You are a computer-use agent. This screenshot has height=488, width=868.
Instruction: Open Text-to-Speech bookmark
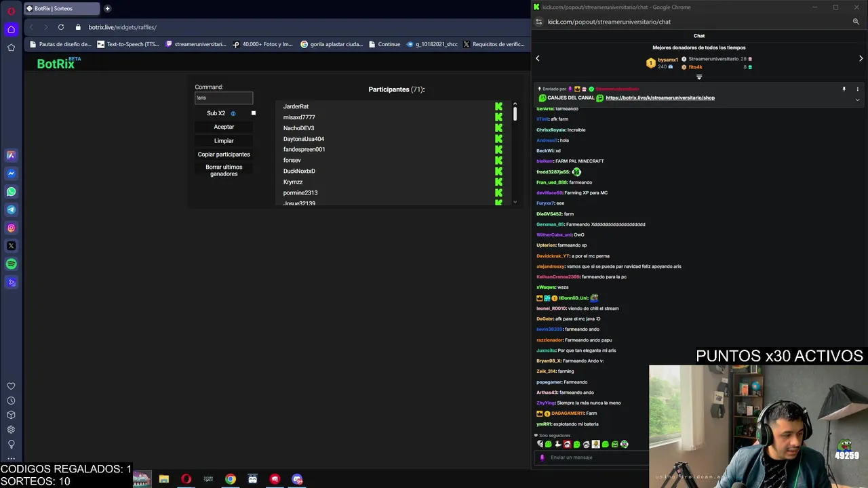[x=128, y=44]
